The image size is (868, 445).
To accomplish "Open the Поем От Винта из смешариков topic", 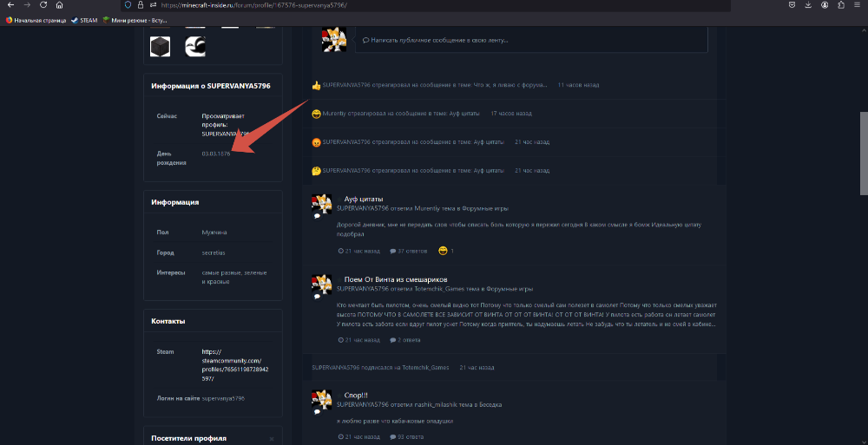I will (x=395, y=279).
